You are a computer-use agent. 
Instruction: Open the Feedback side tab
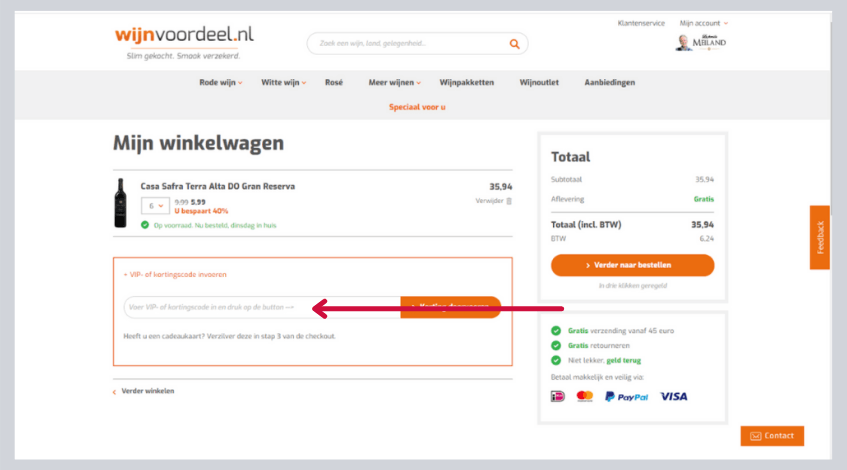point(820,238)
